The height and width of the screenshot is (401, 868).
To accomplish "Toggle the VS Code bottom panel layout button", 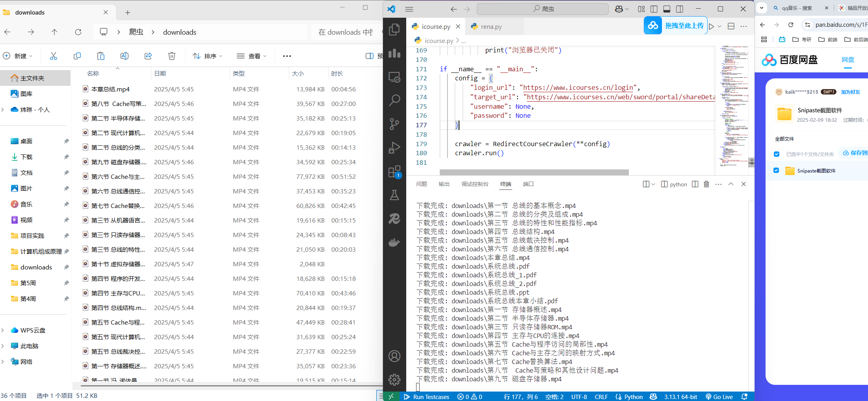I will (x=667, y=9).
